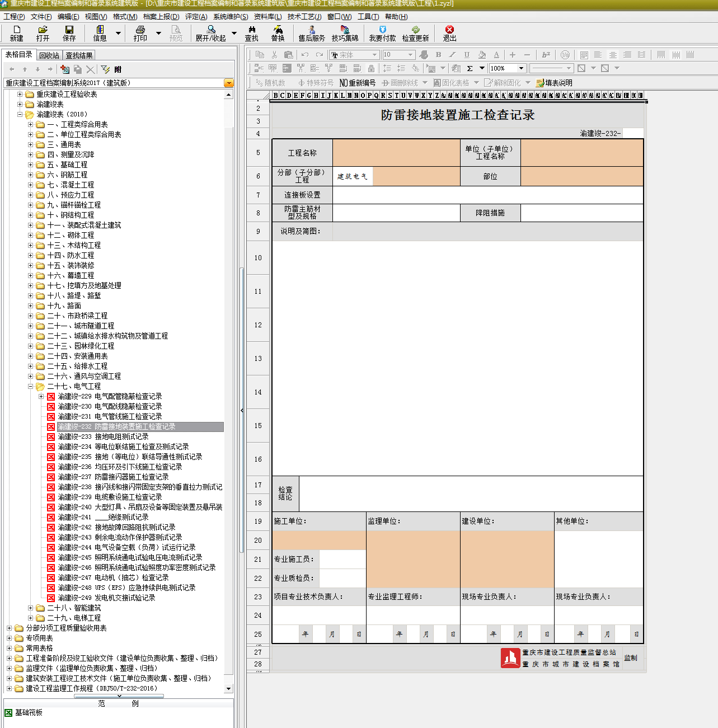Click the delete X icon in directory toolbar
718x728 pixels.
(x=90, y=69)
